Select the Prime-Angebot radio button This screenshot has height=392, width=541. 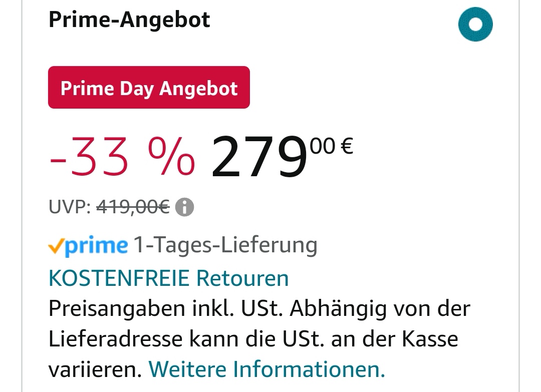475,24
